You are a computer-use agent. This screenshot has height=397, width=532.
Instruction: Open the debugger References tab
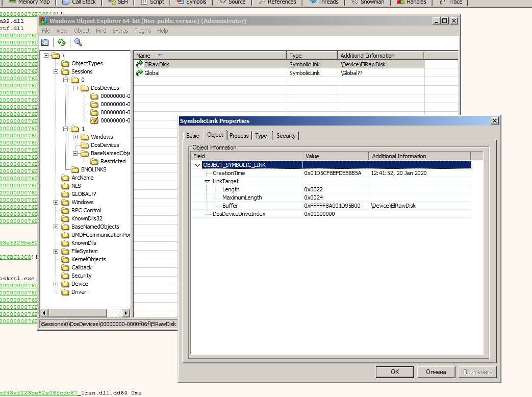pyautogui.click(x=277, y=2)
